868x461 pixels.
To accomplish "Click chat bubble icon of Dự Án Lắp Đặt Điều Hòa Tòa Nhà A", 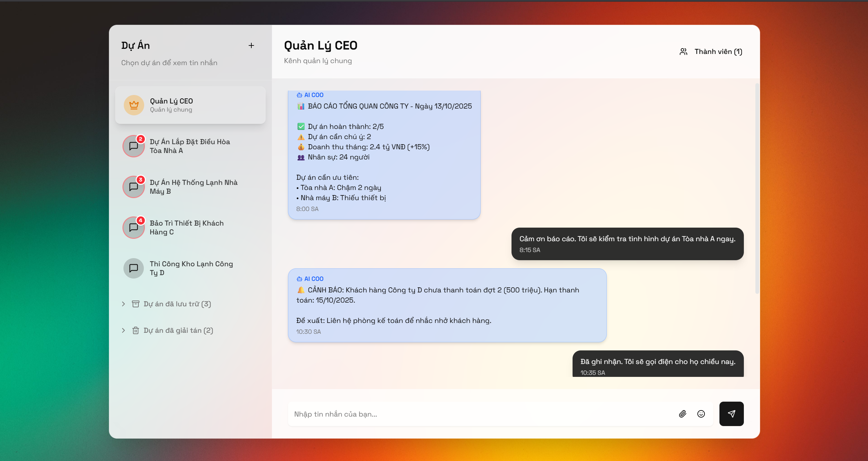I will 133,146.
